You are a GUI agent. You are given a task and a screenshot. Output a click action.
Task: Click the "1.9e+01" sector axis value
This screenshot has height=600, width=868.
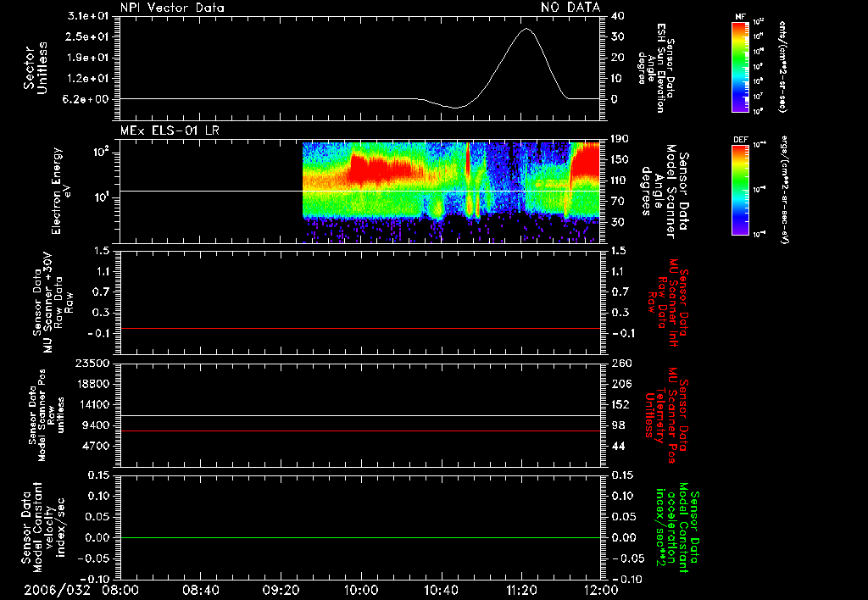click(87, 58)
